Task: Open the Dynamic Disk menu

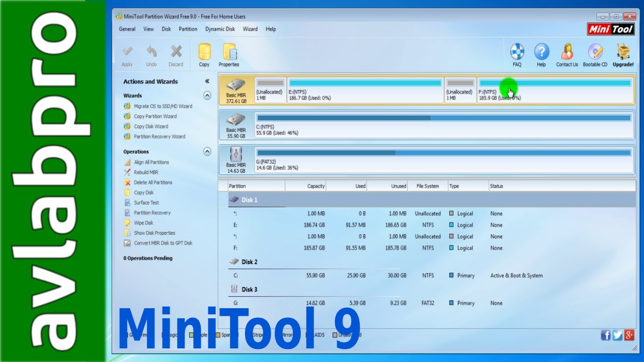Action: [x=220, y=29]
